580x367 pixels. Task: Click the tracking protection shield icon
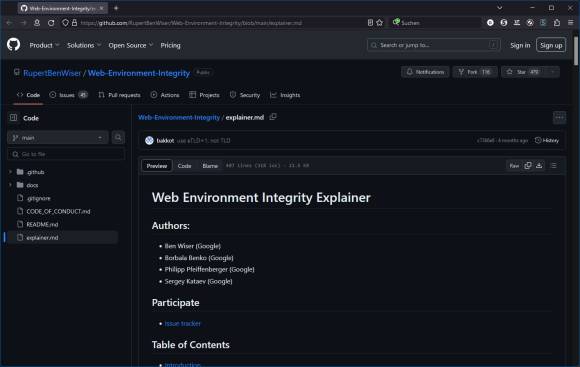[x=65, y=23]
